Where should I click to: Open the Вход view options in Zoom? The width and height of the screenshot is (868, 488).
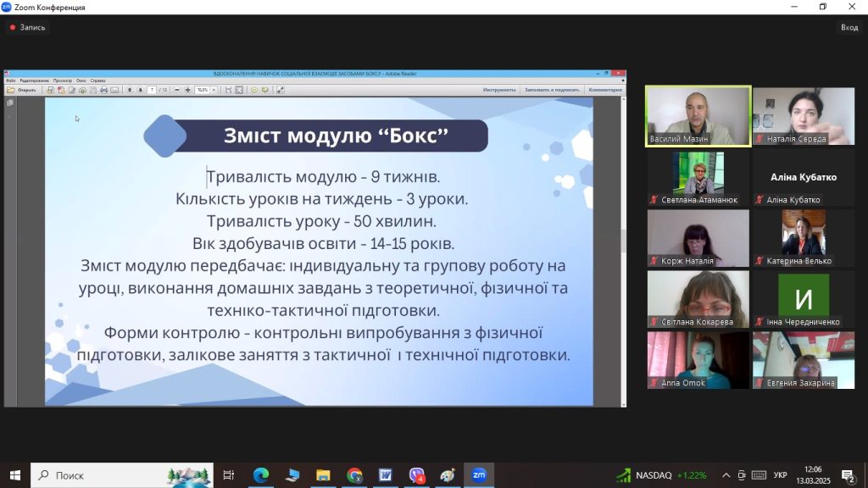point(849,27)
